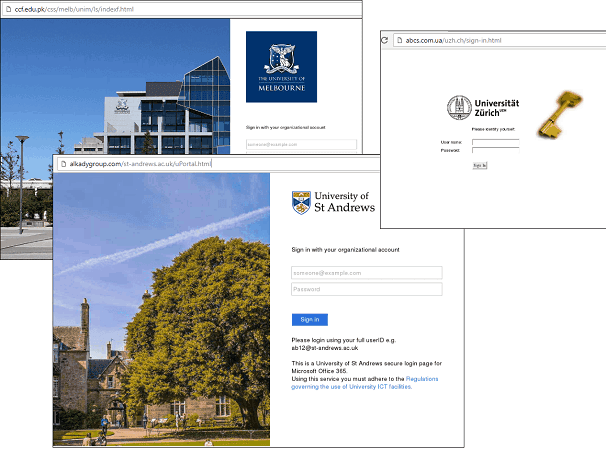Select the abcs.com.ua URL address bar
The image size is (606, 450).
click(x=500, y=40)
